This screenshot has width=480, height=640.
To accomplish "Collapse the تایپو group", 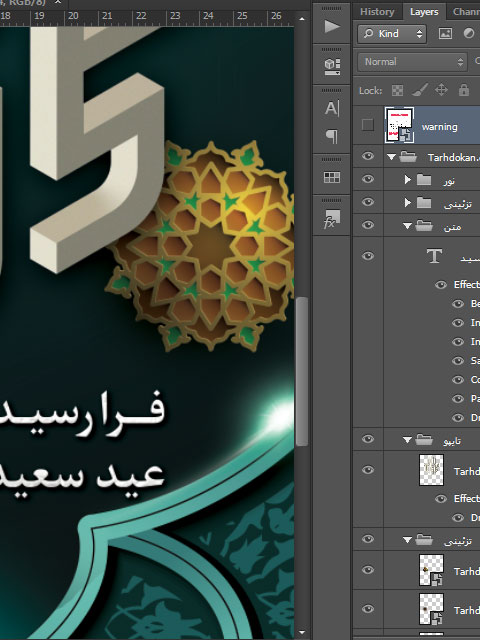I will (407, 440).
